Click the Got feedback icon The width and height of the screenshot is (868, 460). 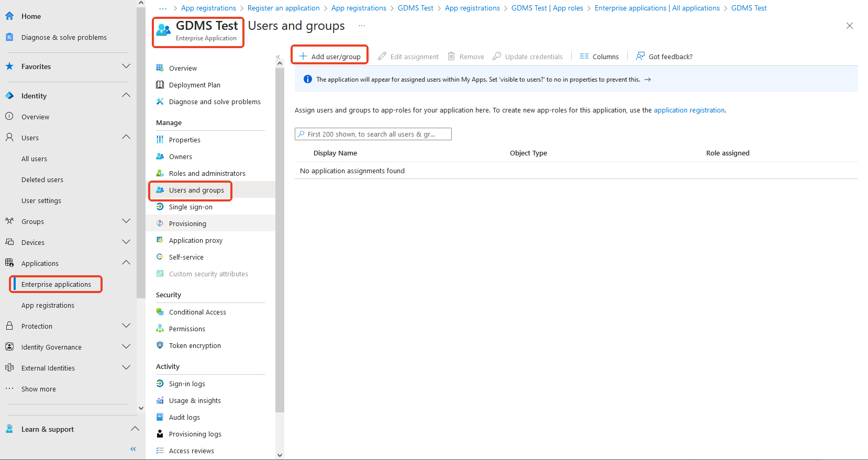coord(640,56)
